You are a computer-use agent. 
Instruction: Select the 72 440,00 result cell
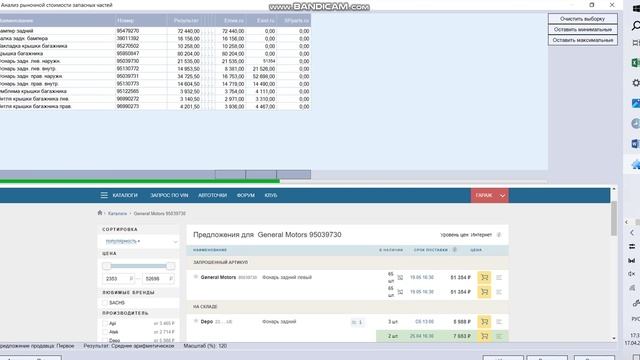189,31
